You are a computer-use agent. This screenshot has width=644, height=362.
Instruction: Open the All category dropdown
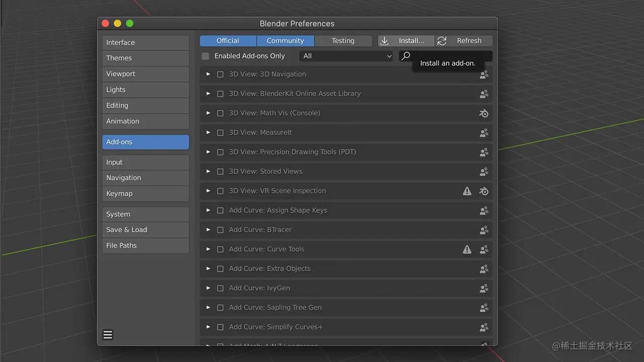tap(346, 56)
